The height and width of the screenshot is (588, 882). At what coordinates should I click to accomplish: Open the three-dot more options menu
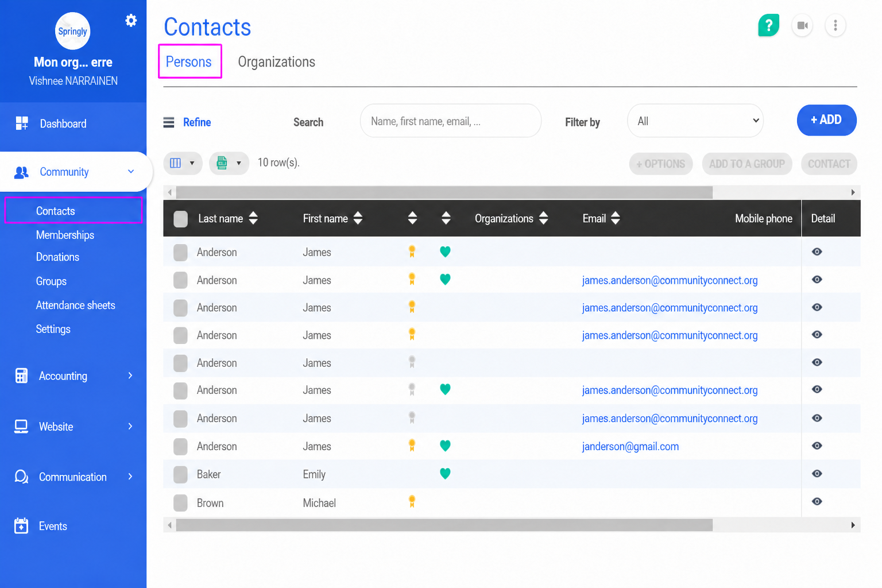pyautogui.click(x=835, y=25)
